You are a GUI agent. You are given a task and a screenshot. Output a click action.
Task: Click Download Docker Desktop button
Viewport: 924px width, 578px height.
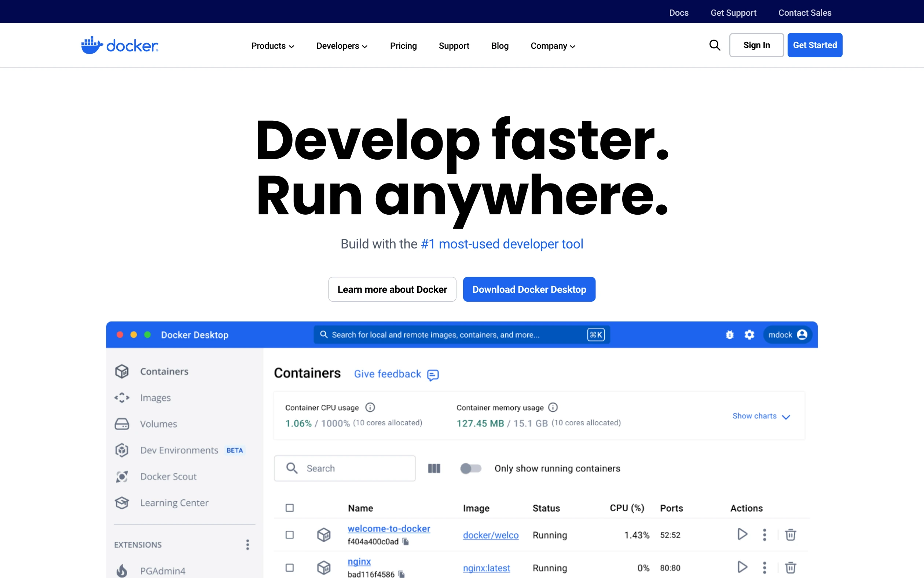click(x=529, y=290)
